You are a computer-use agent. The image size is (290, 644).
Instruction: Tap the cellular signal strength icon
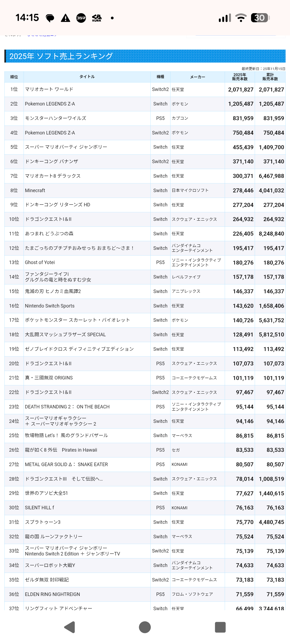pos(225,18)
